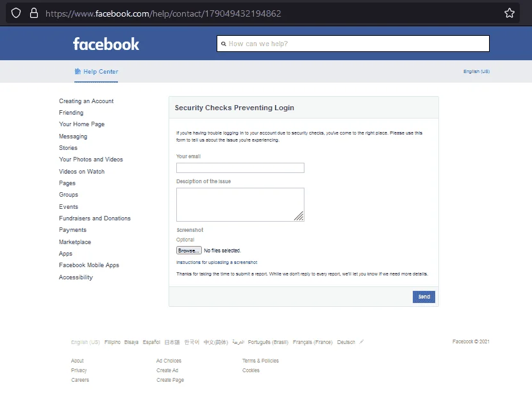Image resolution: width=532 pixels, height=394 pixels.
Task: Click the 'Facebook © 2021' copyright text
Action: (x=471, y=341)
